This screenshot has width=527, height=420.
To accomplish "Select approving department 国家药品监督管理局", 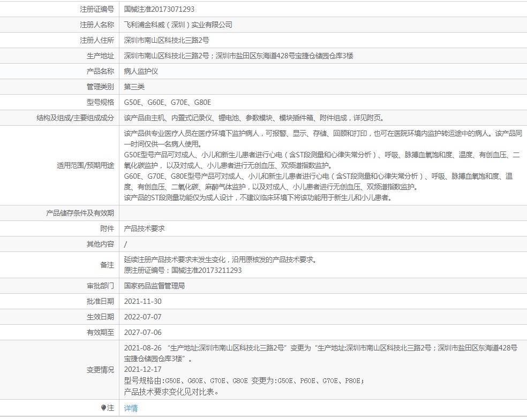I will [154, 286].
